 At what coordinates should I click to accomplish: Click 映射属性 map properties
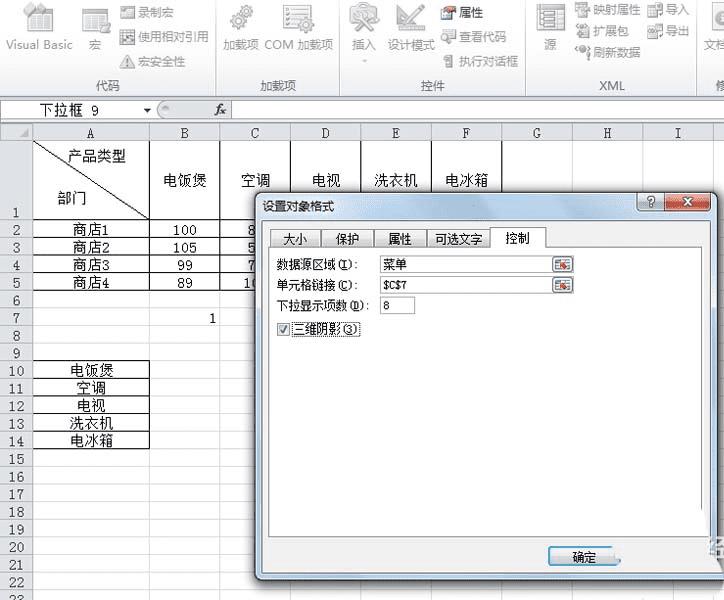click(608, 10)
